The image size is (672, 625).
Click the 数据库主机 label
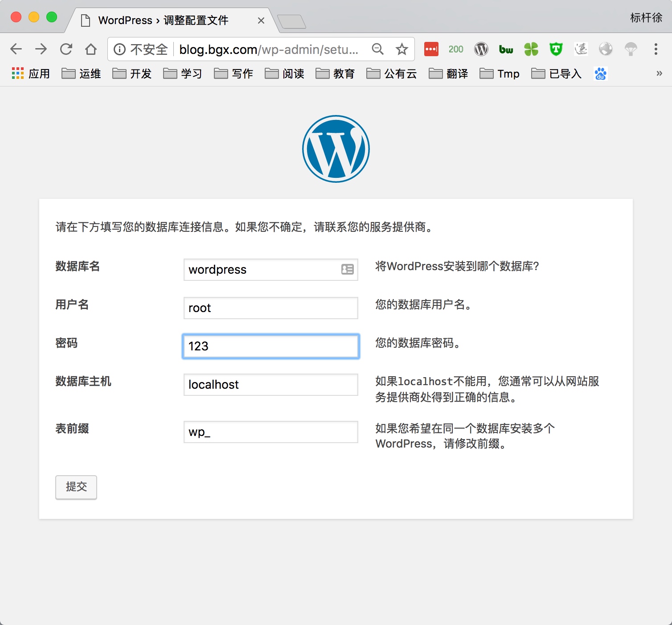click(x=83, y=382)
